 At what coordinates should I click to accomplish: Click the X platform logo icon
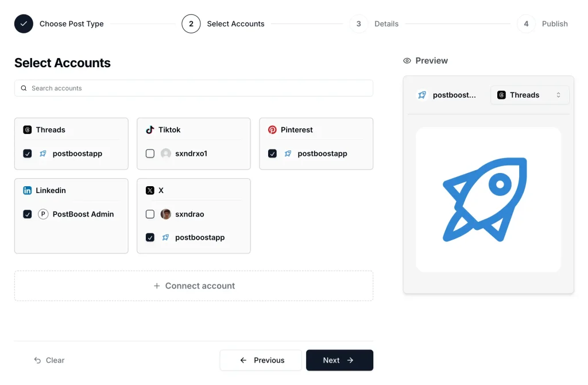click(x=150, y=190)
